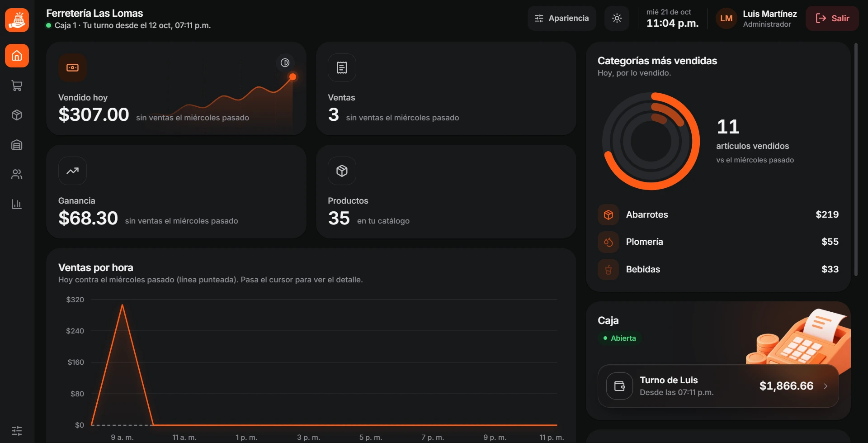Toggle the light theme sun icon
868x443 pixels.
click(x=617, y=18)
